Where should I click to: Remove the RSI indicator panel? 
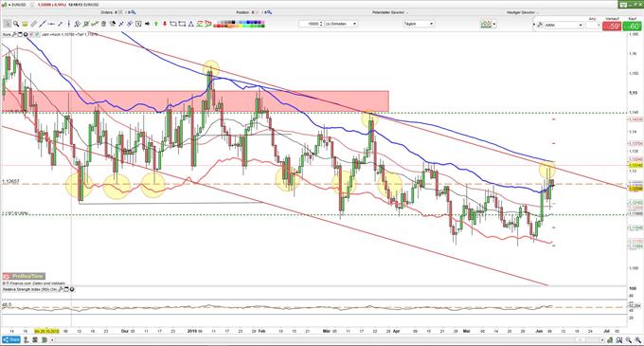72,290
